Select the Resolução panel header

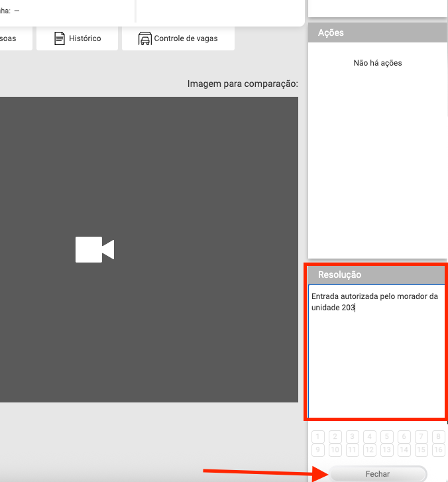point(377,274)
